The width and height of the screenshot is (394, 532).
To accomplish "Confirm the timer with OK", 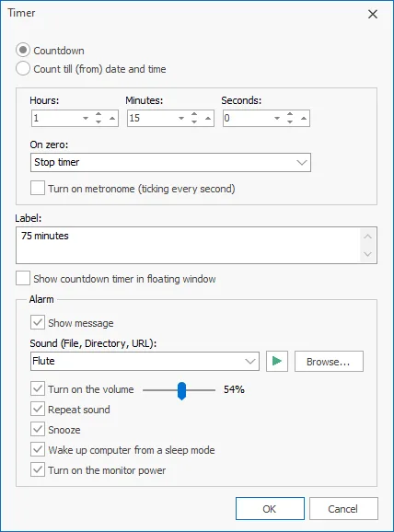I will [x=270, y=509].
